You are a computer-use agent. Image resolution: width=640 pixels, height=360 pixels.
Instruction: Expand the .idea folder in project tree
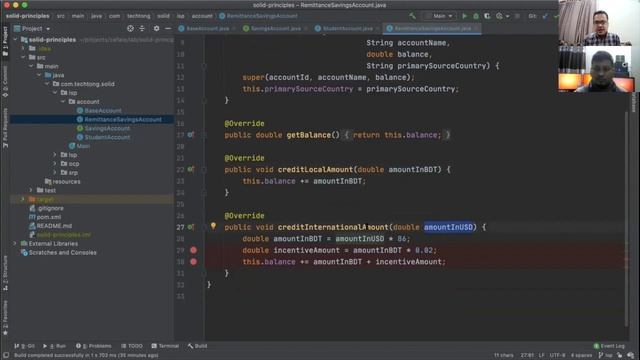[23, 49]
